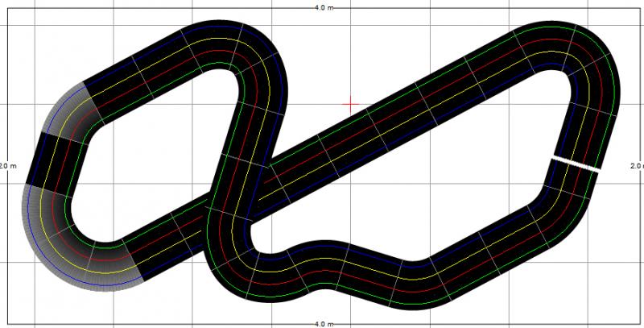Click the left '2.0 m' dimension label
This screenshot has height=328, width=644.
click(7, 165)
